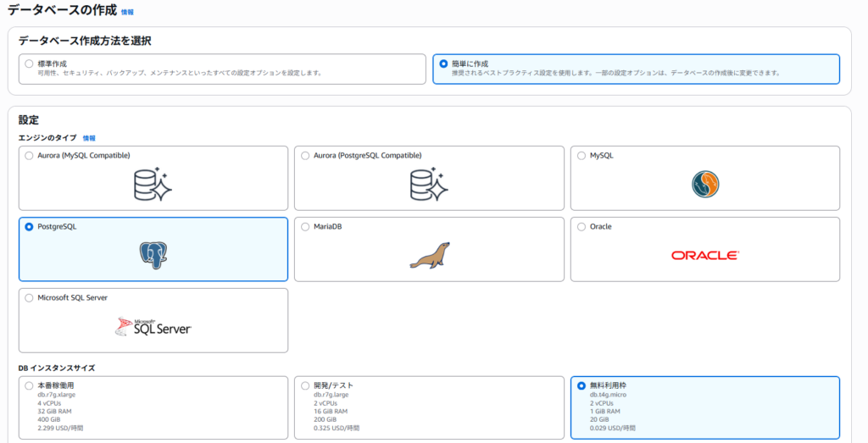Pick the 本番稼働用 instance size radio

29,385
